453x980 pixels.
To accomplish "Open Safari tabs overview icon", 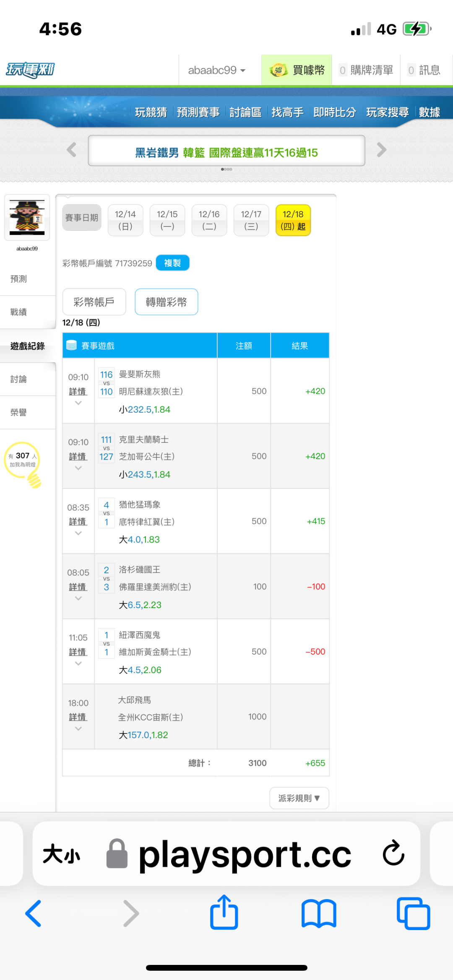I will pos(413,913).
